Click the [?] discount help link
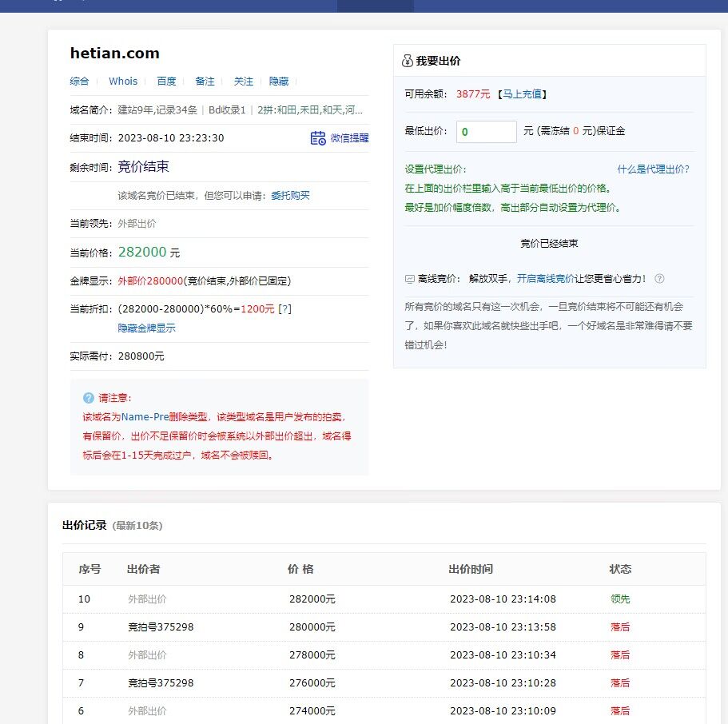The width and height of the screenshot is (728, 724). coord(284,308)
